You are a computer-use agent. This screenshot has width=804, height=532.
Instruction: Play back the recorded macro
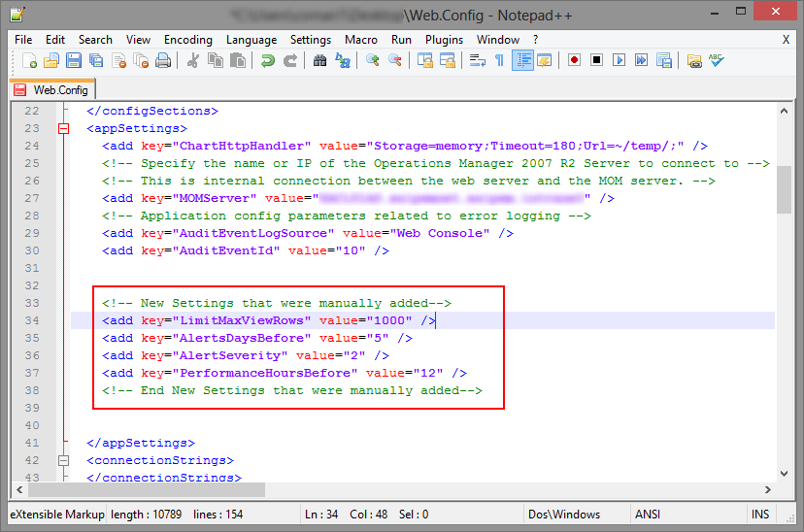click(x=619, y=60)
